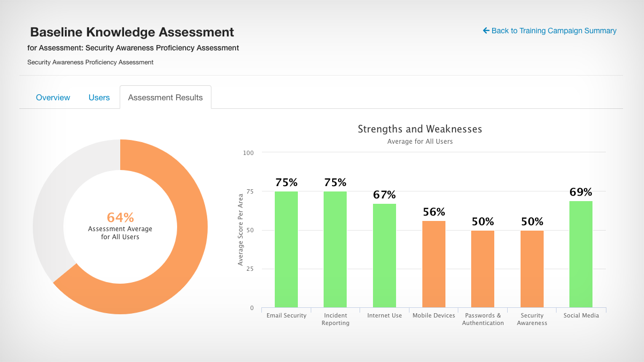
Task: Select the Assessment Results tab
Action: (x=165, y=97)
